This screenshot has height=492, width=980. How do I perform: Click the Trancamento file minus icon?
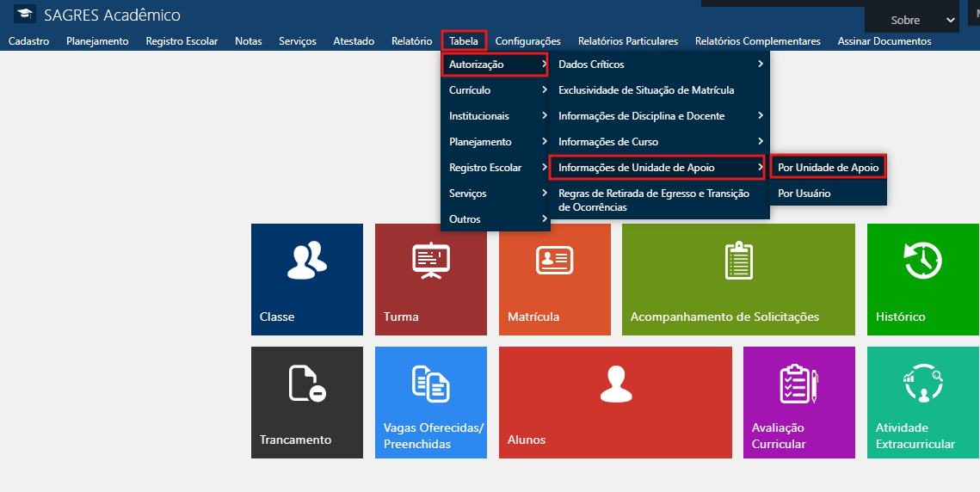pyautogui.click(x=307, y=384)
